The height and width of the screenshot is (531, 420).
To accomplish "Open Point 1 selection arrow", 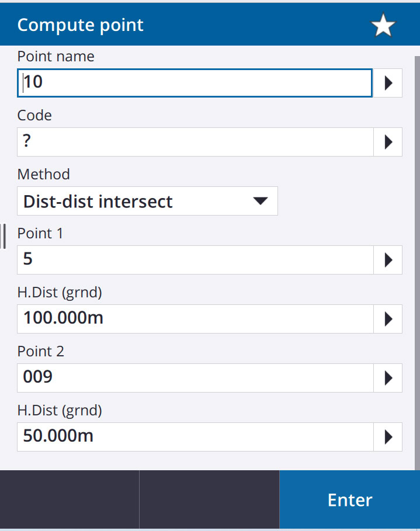I will [x=388, y=260].
